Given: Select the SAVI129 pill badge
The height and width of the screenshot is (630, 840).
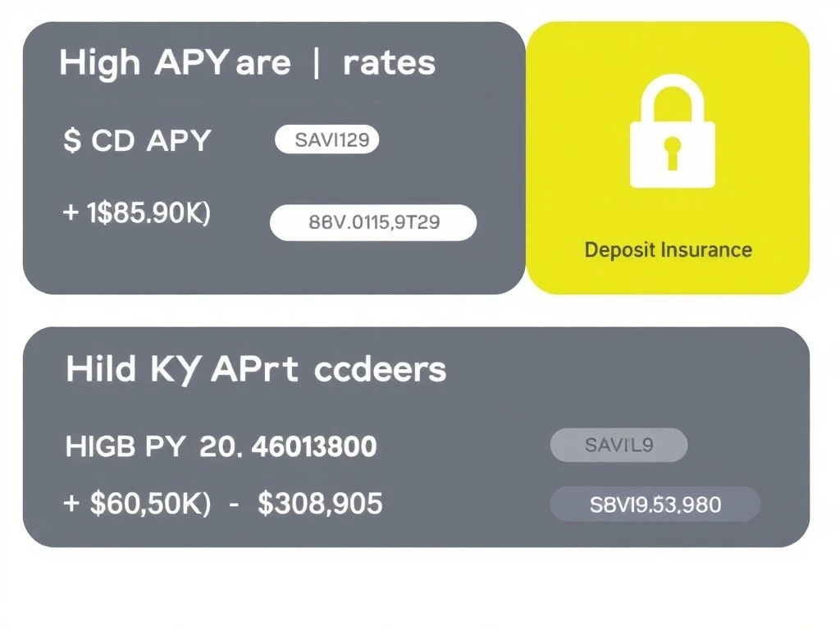Looking at the screenshot, I should (326, 139).
